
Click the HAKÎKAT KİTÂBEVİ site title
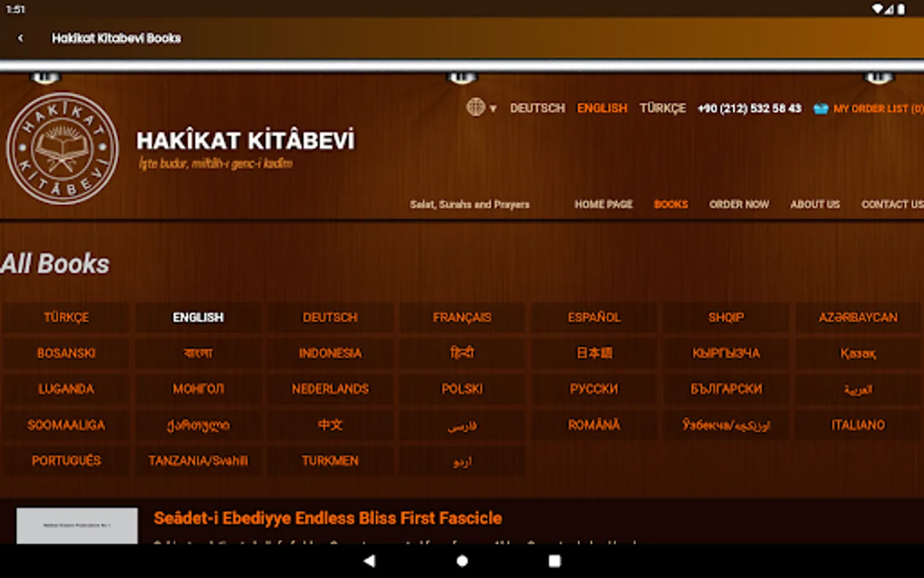pyautogui.click(x=245, y=140)
